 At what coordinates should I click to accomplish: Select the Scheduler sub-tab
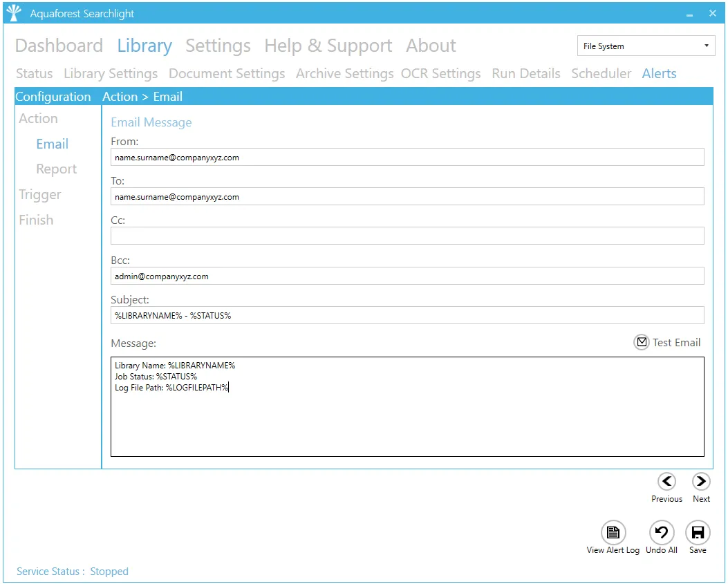coord(601,73)
